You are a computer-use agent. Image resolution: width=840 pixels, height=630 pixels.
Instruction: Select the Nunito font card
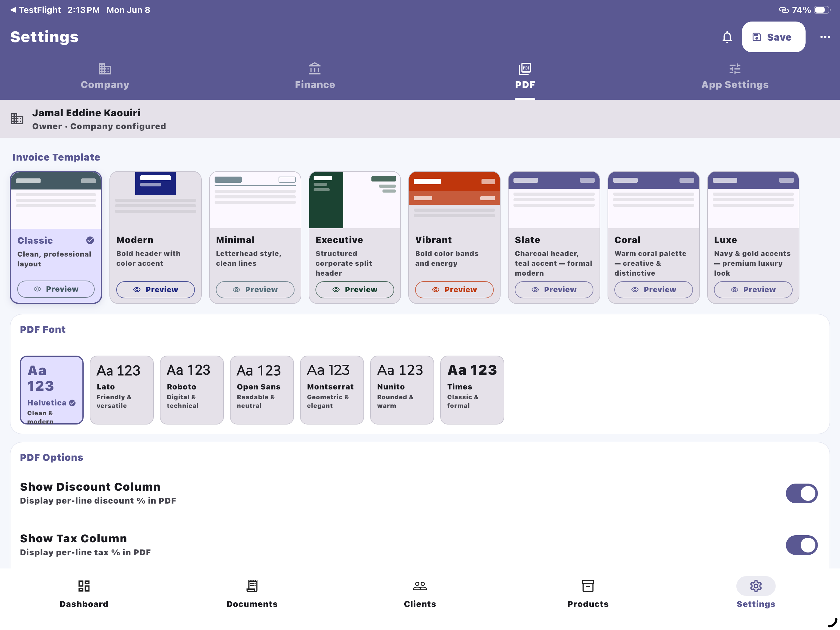(402, 390)
